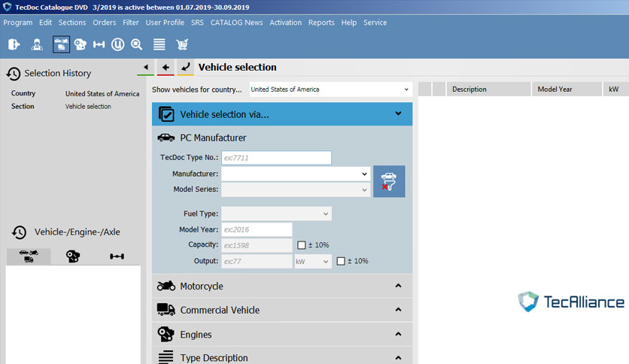This screenshot has width=629, height=364.
Task: Expand the Type Description section chevron
Action: click(398, 357)
